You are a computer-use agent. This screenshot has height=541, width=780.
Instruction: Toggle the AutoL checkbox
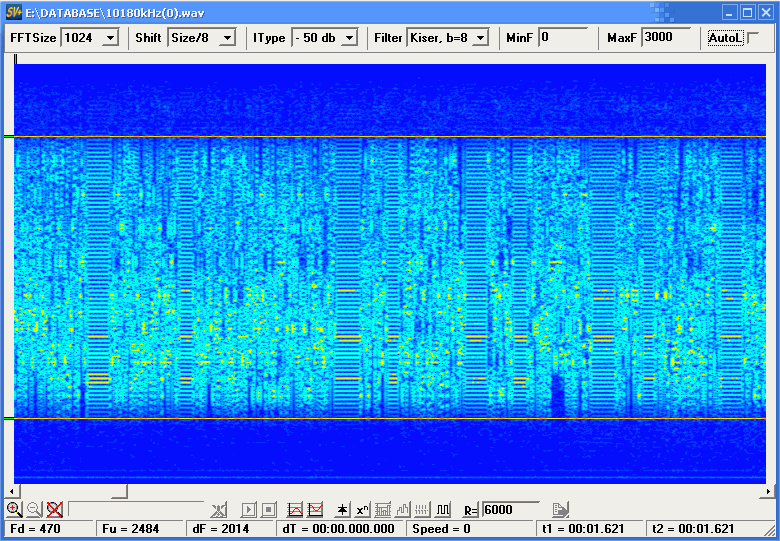[753, 37]
